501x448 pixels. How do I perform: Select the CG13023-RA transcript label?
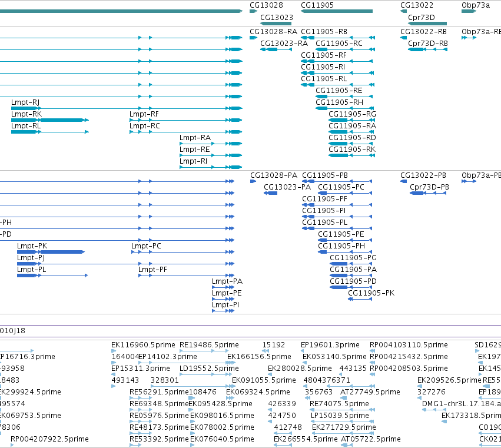(x=284, y=44)
